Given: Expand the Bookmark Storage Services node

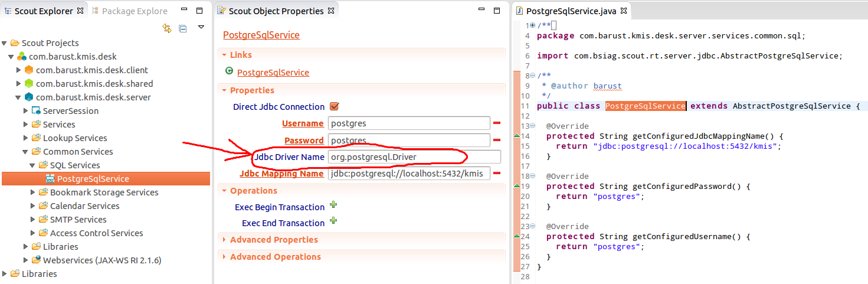Looking at the screenshot, I should coord(33,192).
